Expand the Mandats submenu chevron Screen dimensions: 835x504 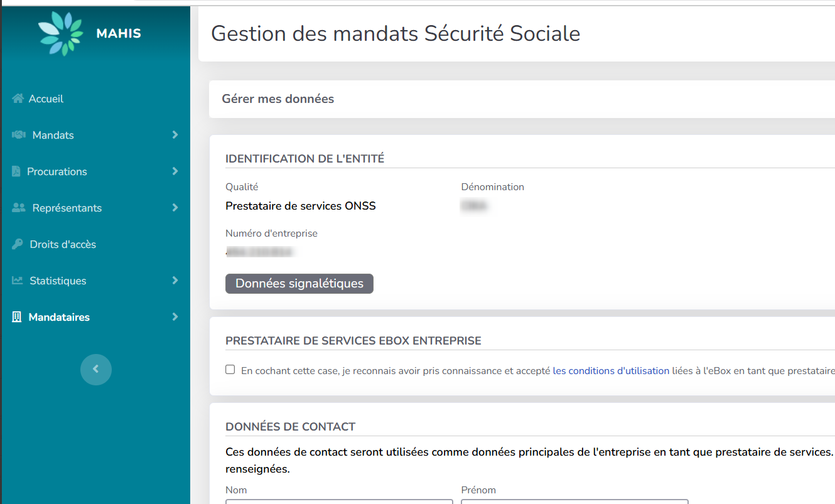(x=175, y=135)
